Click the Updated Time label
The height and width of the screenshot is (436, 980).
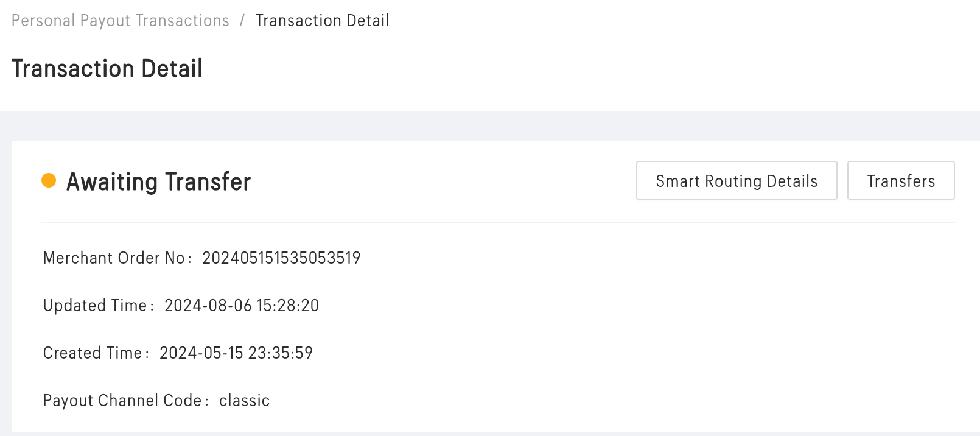pyautogui.click(x=95, y=306)
